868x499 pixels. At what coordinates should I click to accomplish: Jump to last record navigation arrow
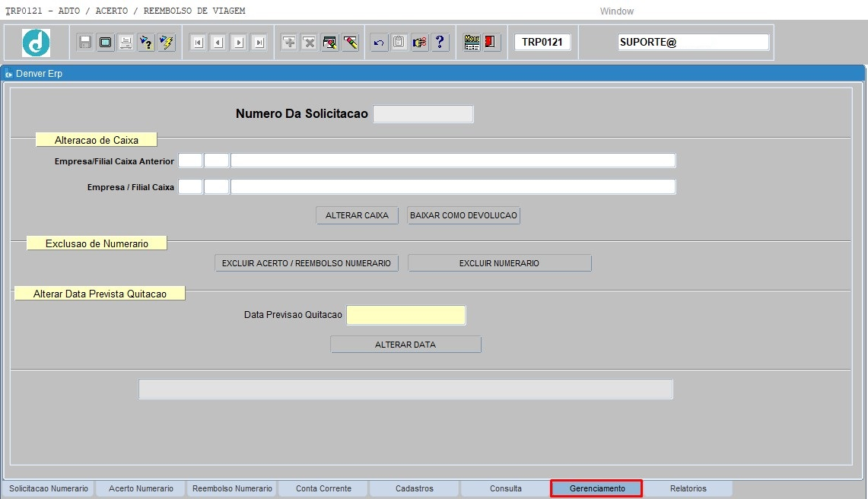coord(259,43)
